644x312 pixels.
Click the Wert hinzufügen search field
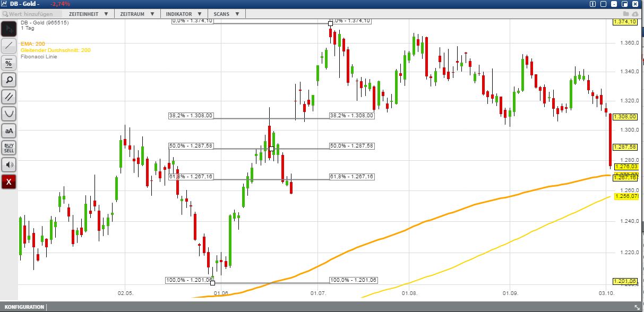pos(29,14)
